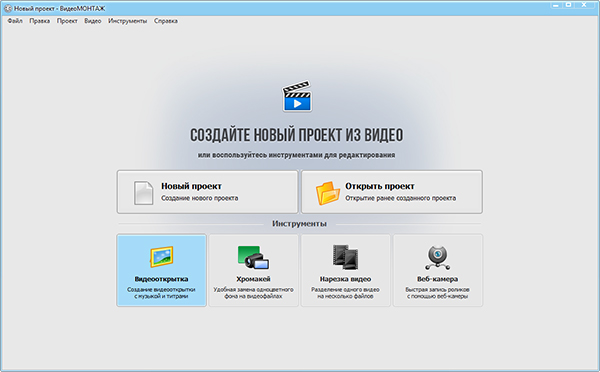Click the Новый проект title text

click(191, 186)
